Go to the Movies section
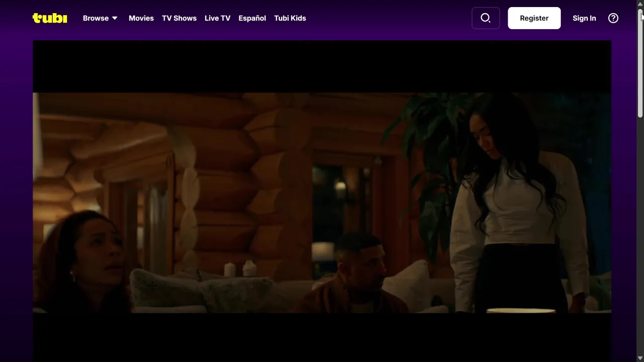This screenshot has height=362, width=644. (x=141, y=18)
